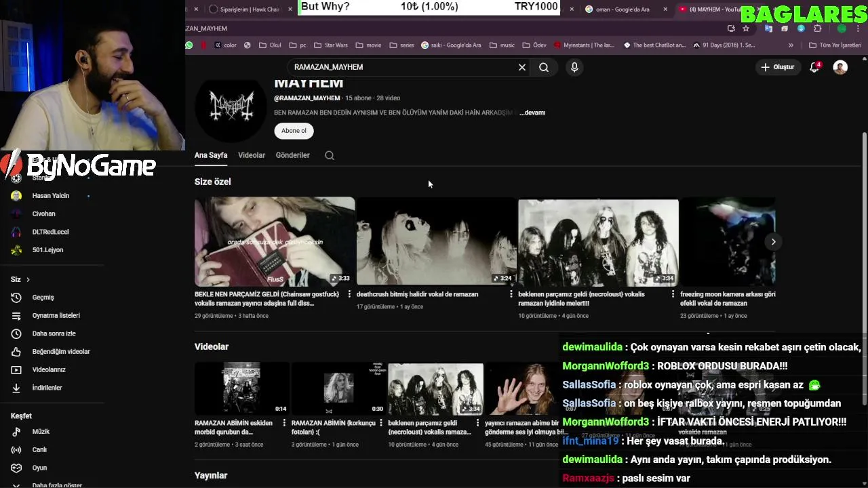Click the @RAMAZAN_MAYHEM channel handle
This screenshot has height=488, width=868.
pos(307,98)
